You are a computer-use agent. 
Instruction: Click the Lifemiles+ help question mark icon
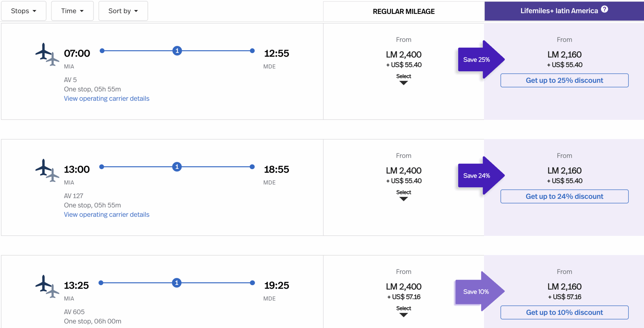click(605, 9)
